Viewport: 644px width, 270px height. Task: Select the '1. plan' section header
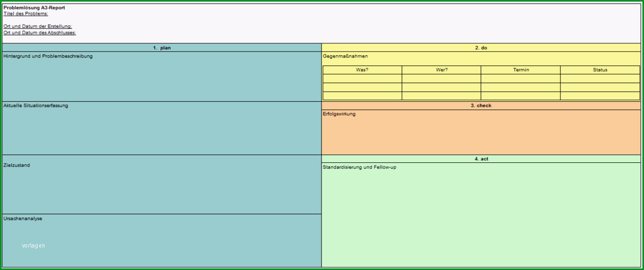click(x=162, y=48)
